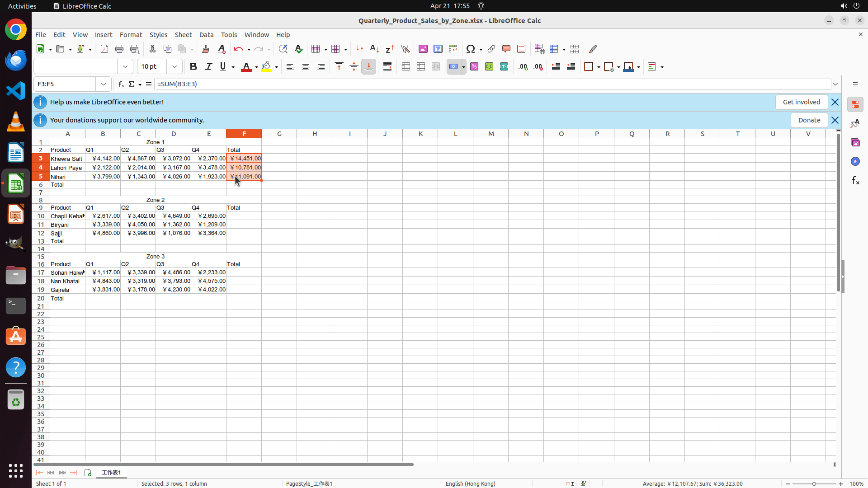
Task: Open the Function Wizard beside the formula bar
Action: [x=121, y=84]
